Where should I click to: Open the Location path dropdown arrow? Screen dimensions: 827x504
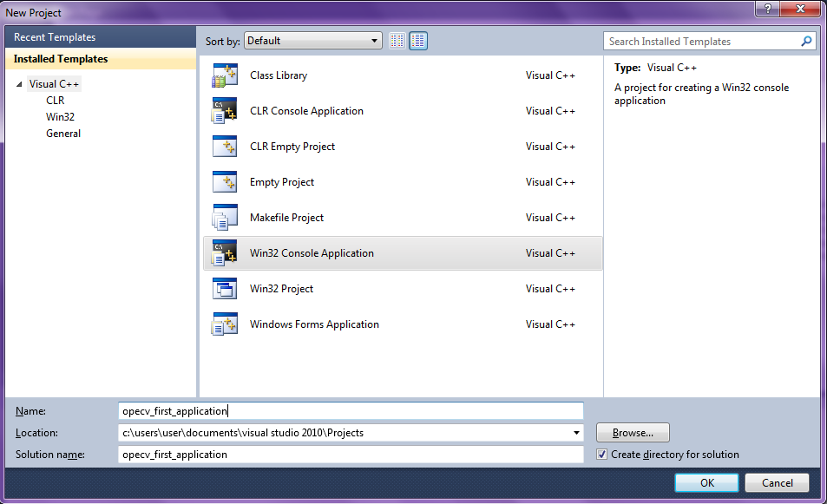coord(576,433)
